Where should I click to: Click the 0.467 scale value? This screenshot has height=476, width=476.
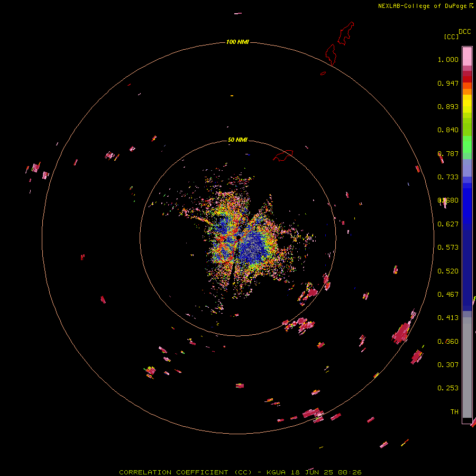448,295
